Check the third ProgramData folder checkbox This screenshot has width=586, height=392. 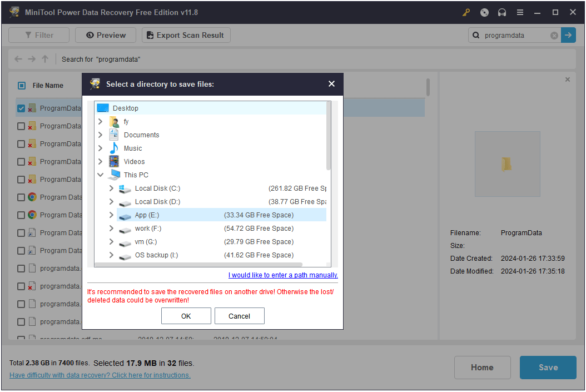(21, 144)
